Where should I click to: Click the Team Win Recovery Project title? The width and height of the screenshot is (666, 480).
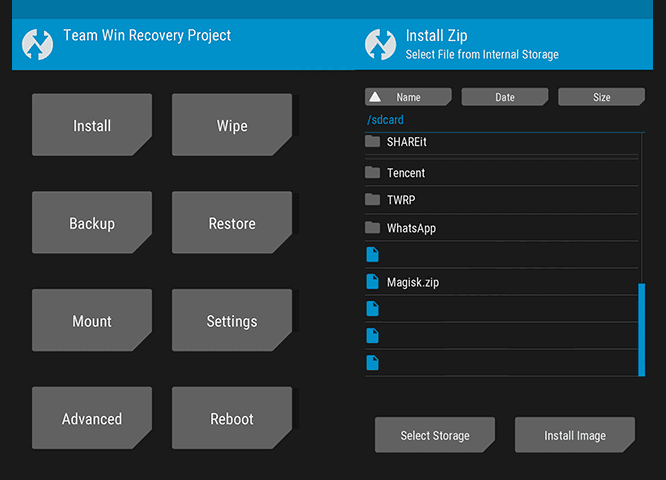coord(147,36)
